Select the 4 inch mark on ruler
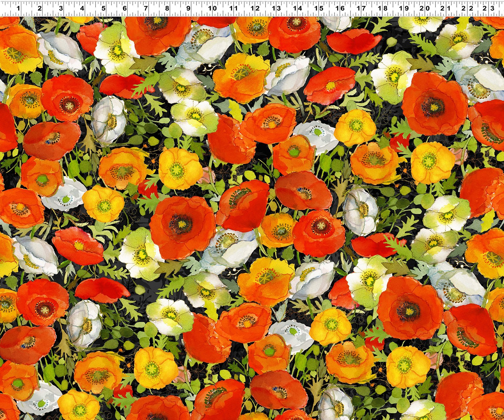Viewport: 504px width, 420px height. click(82, 9)
